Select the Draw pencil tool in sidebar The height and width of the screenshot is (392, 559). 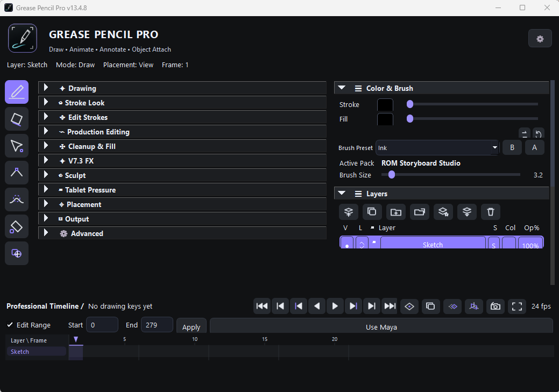click(x=17, y=92)
